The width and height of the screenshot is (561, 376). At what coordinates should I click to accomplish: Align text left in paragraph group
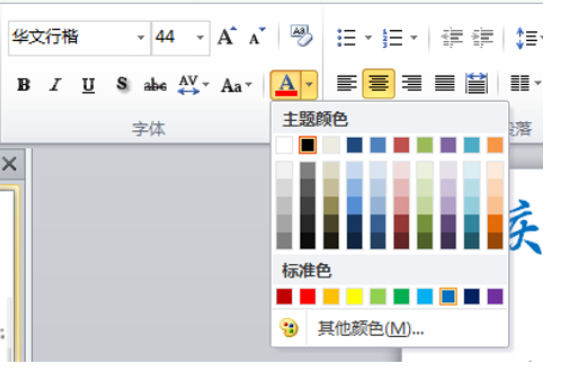tap(347, 83)
